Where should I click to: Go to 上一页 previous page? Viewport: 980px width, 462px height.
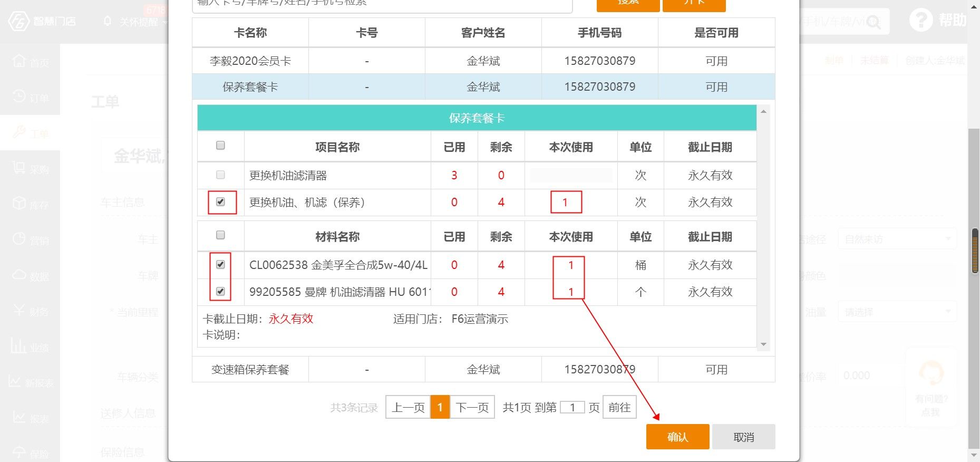[408, 407]
